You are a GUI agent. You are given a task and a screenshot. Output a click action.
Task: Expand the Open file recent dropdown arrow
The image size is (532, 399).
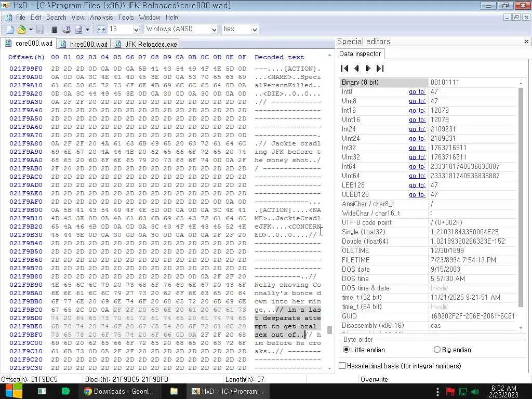[x=31, y=30]
